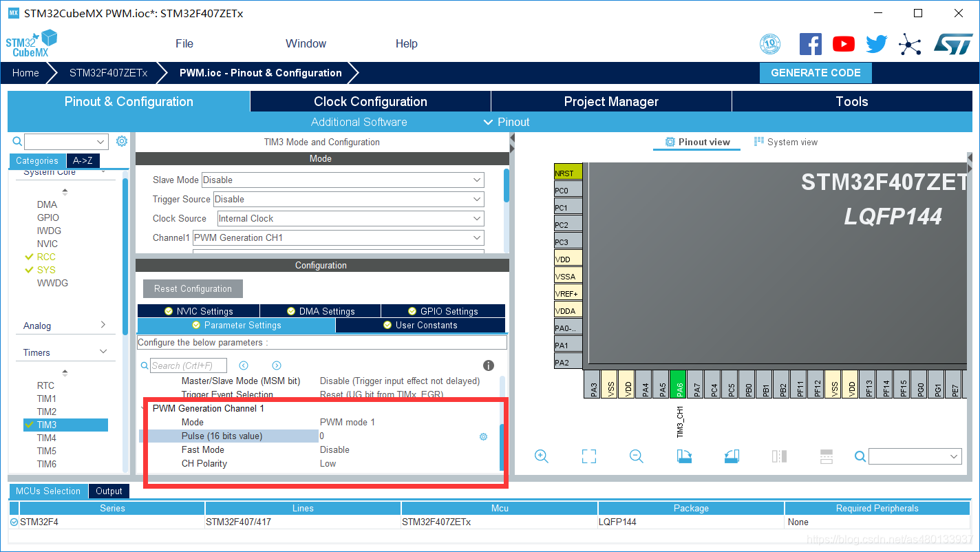
Task: Open the Clock Configuration tab
Action: [370, 101]
